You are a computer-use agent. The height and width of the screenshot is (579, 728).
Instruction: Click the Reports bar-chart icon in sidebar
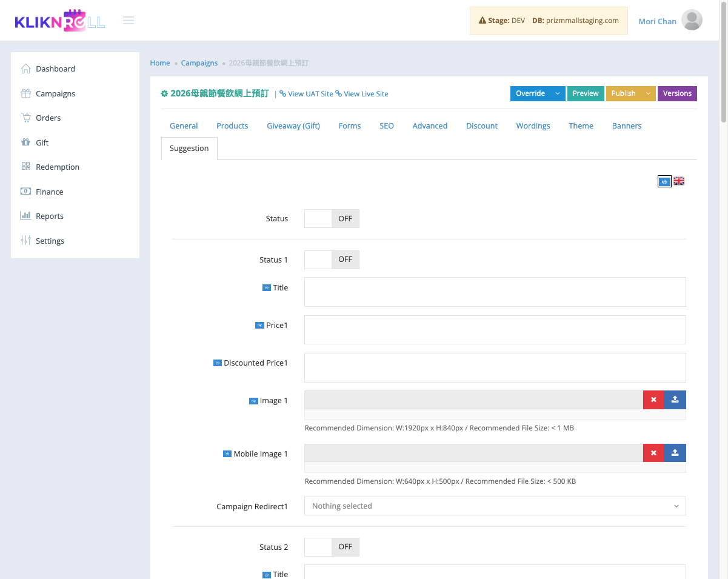(25, 216)
